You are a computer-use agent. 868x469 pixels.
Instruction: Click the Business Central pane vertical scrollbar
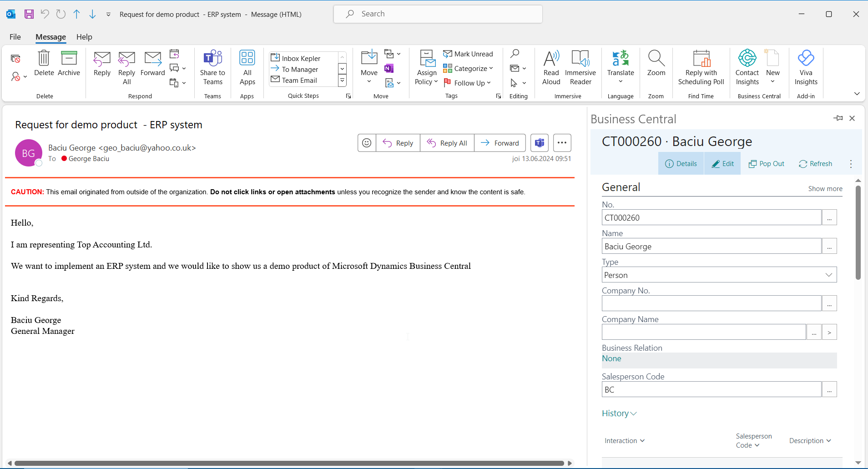858,233
